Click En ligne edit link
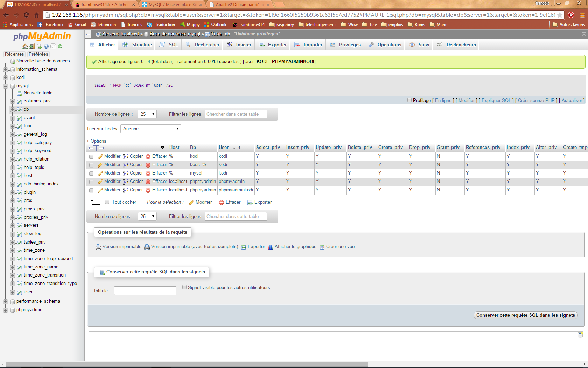The height and width of the screenshot is (368, 588). [x=443, y=100]
